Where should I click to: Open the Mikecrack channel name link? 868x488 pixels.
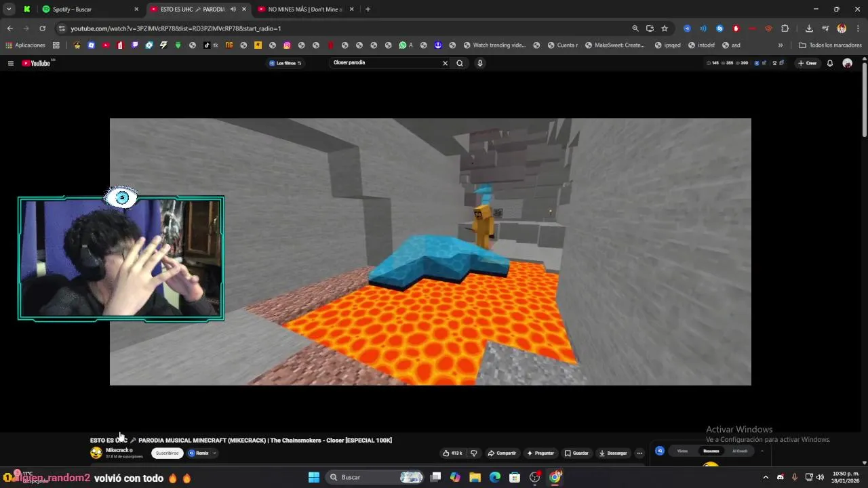coord(117,450)
